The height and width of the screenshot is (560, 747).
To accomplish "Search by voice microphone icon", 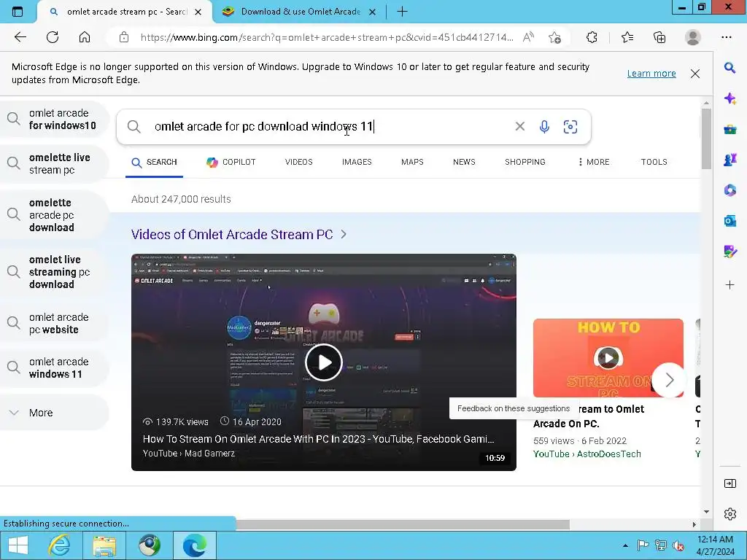I will point(544,127).
